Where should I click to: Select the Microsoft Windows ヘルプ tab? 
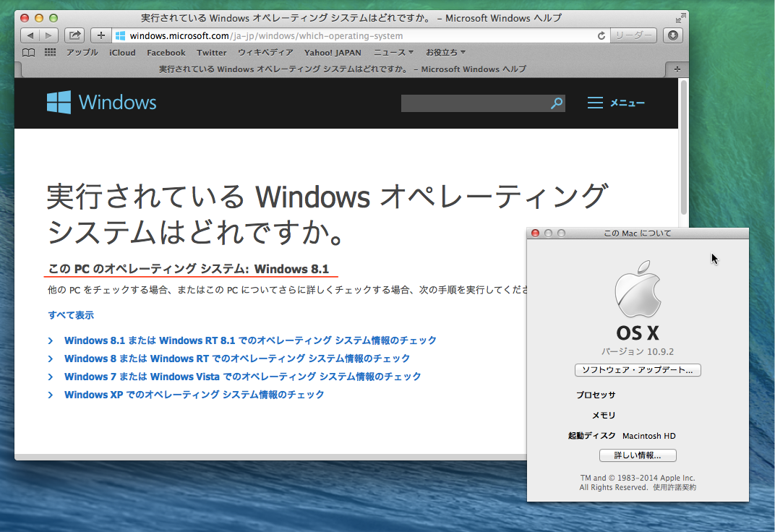(343, 69)
